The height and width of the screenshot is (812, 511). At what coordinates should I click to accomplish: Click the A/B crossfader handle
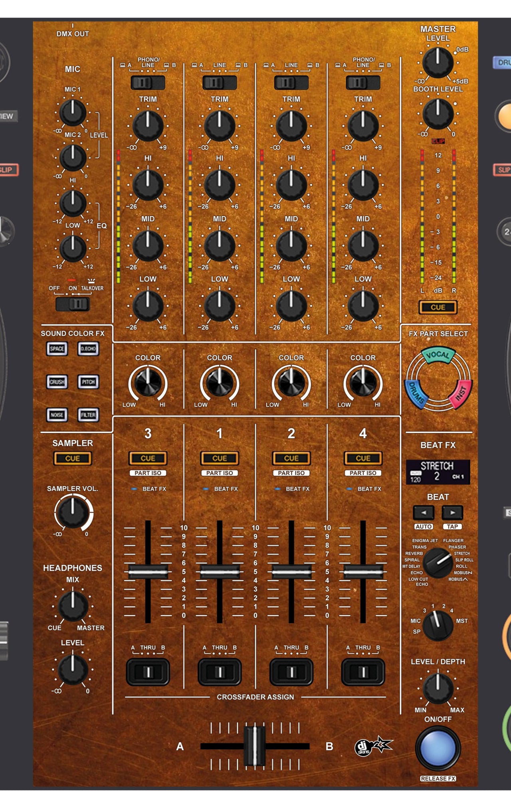254,746
